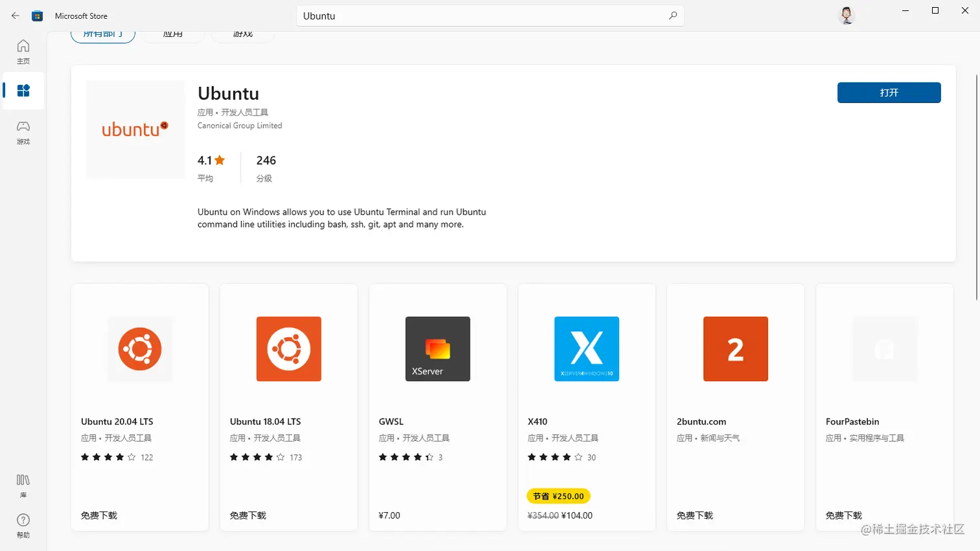This screenshot has width=980, height=551.
Task: Click the faded FourPastebin app icon
Action: 885,349
